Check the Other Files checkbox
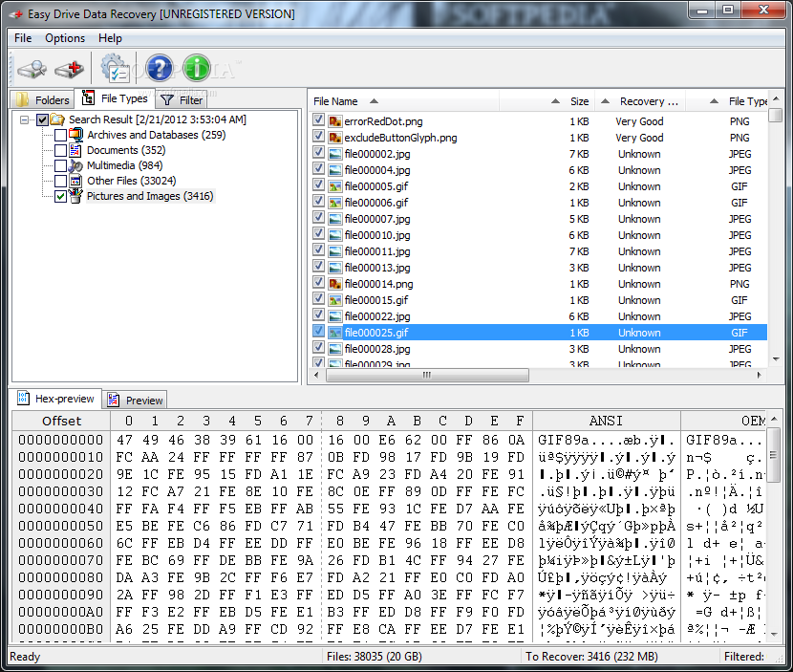This screenshot has height=672, width=793. pos(60,181)
